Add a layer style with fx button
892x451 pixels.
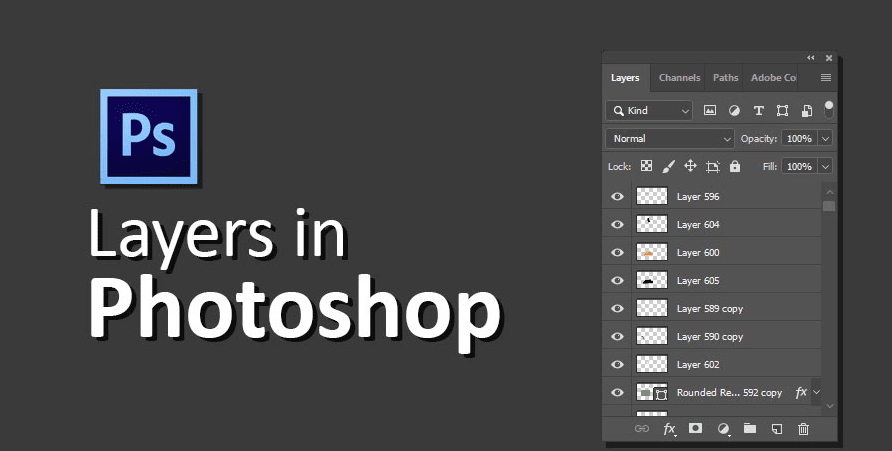670,429
